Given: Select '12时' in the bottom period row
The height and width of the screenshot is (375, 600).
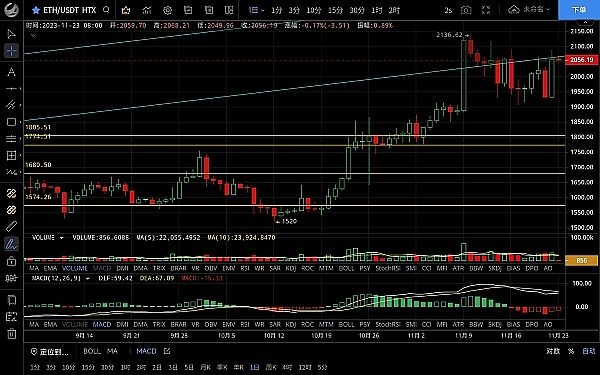Looking at the screenshot, I should (305, 367).
